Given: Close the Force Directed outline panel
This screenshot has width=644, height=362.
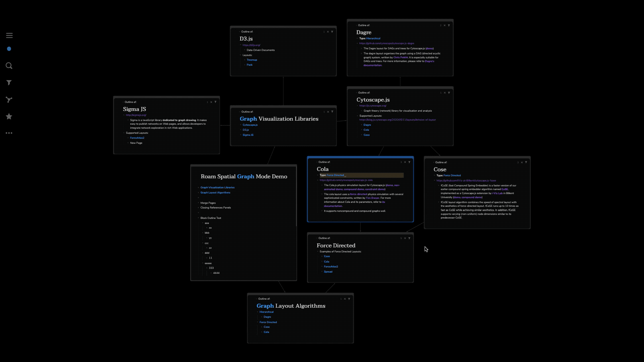Looking at the screenshot, I should [x=405, y=238].
